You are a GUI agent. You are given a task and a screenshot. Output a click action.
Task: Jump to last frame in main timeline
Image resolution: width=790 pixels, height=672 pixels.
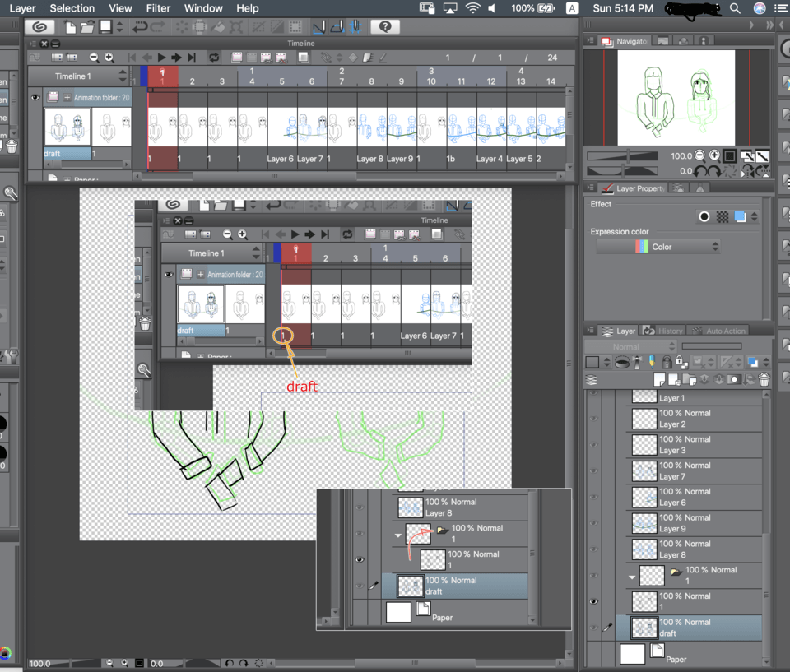coord(192,58)
